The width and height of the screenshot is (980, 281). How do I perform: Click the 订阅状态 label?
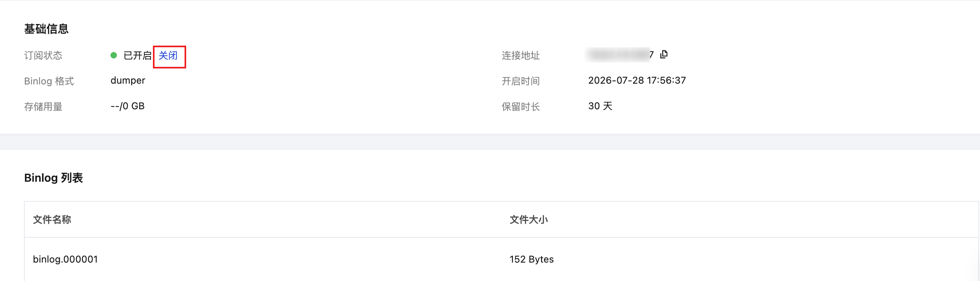(x=43, y=56)
